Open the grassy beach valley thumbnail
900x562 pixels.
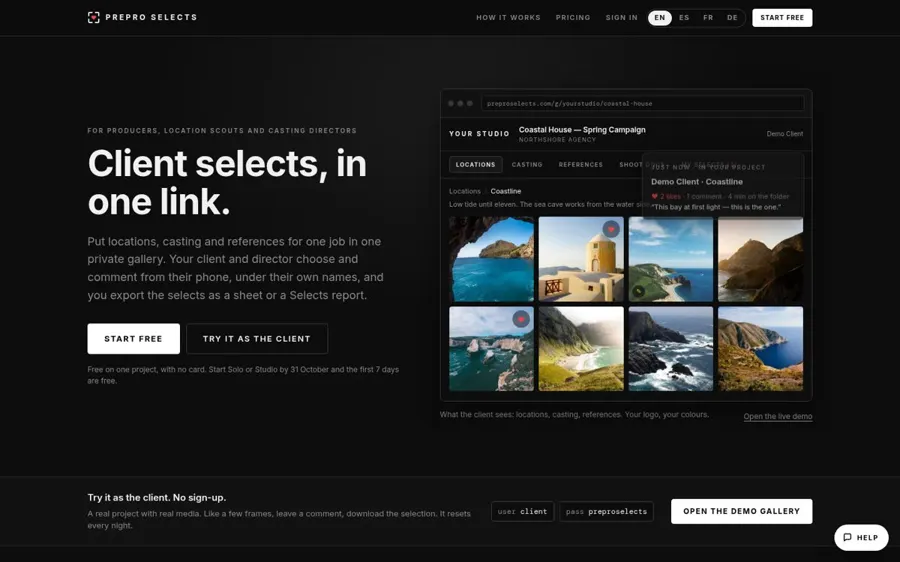coord(580,348)
